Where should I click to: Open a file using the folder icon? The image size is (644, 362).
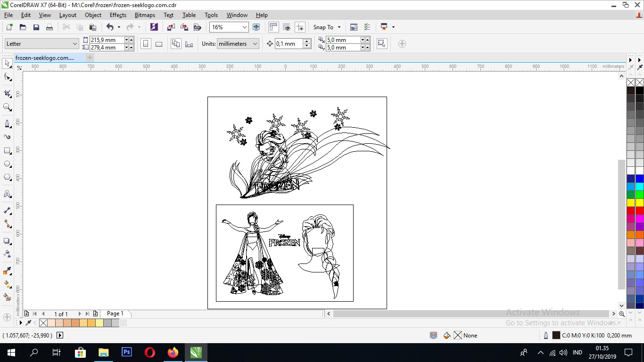tap(23, 27)
